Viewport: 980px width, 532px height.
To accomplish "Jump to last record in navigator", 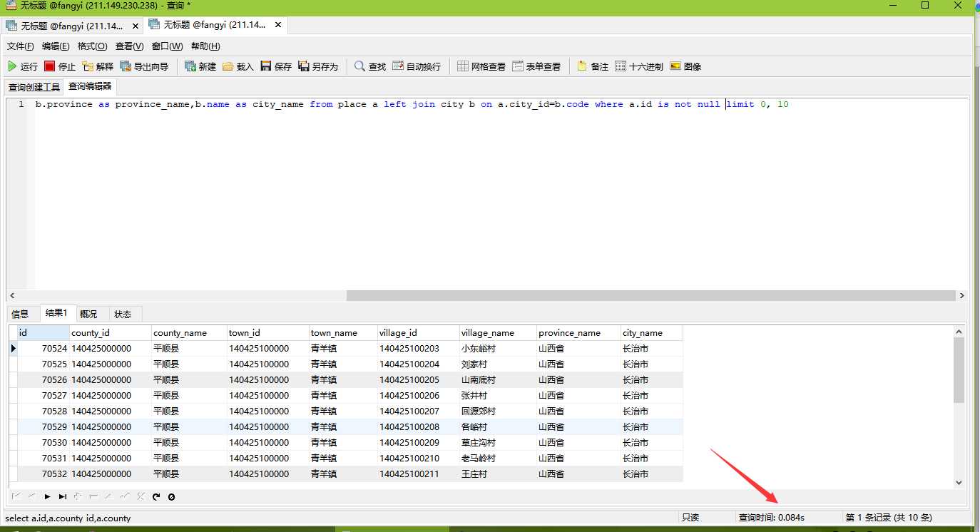I will click(63, 496).
